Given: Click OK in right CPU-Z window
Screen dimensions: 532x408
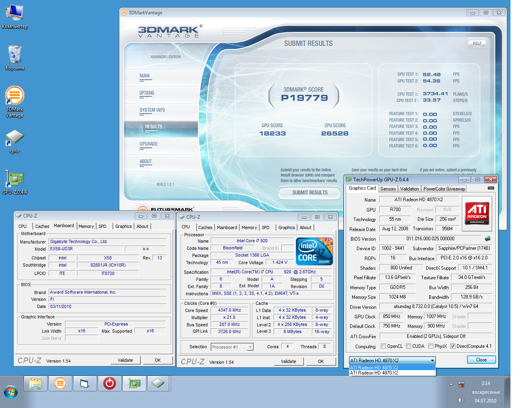Looking at the screenshot, I should pos(321,361).
